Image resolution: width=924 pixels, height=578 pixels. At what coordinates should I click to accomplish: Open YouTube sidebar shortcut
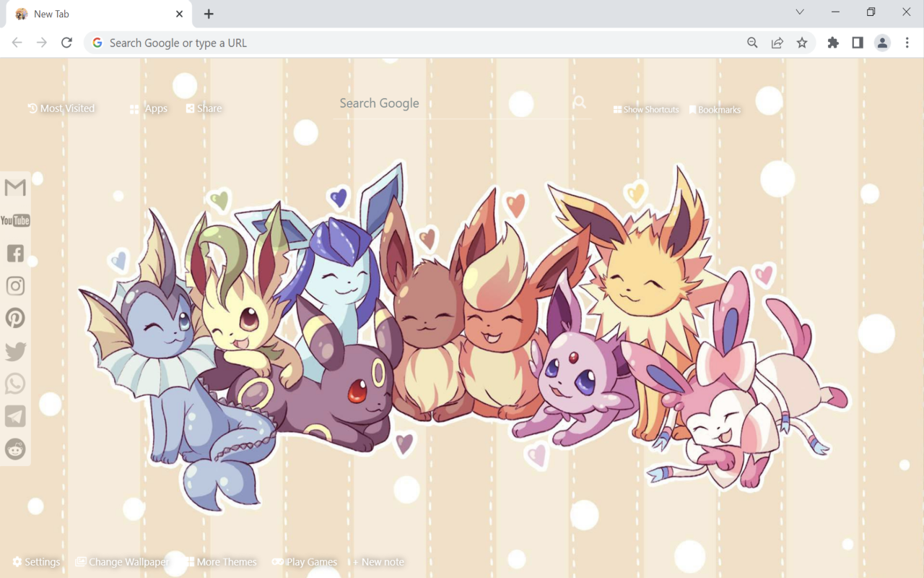15,220
